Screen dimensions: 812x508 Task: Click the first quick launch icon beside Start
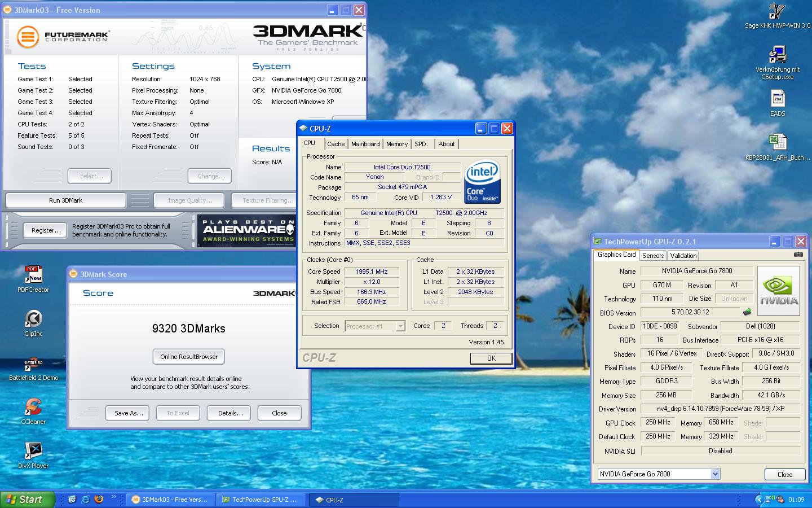[x=72, y=500]
